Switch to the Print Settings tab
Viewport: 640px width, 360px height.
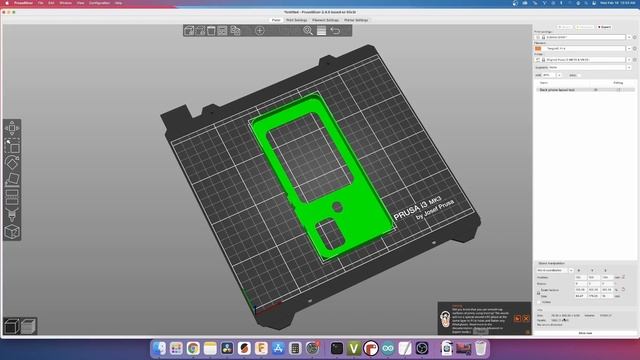click(296, 20)
